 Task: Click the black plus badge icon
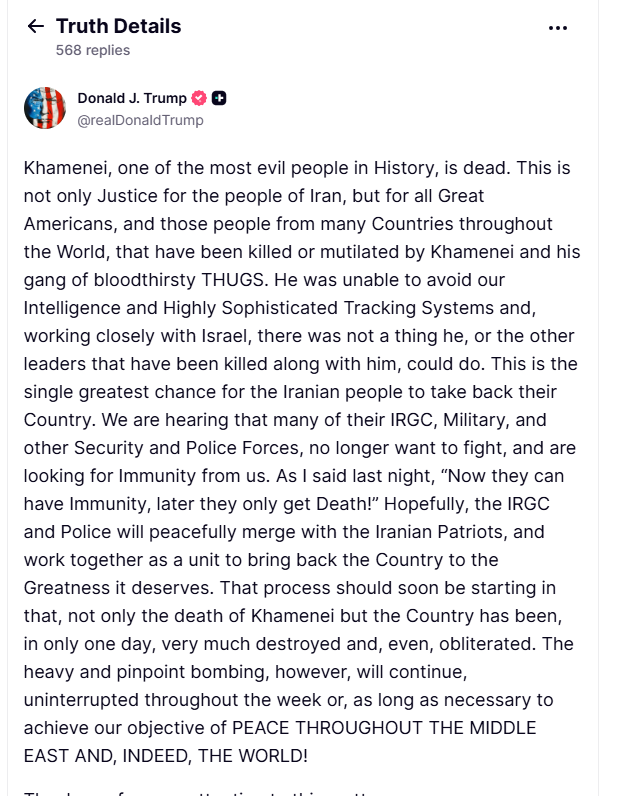[x=219, y=98]
